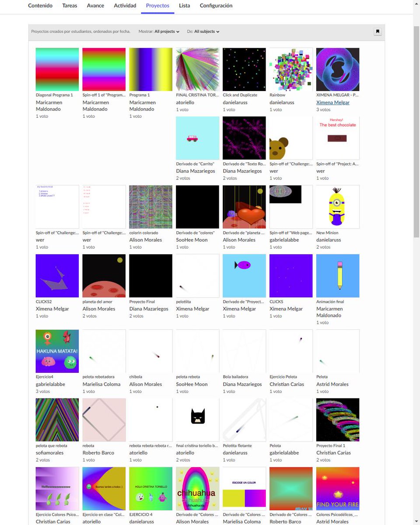Open the New Minion thumbnail
Screen dimensions: 420x525
click(338, 207)
